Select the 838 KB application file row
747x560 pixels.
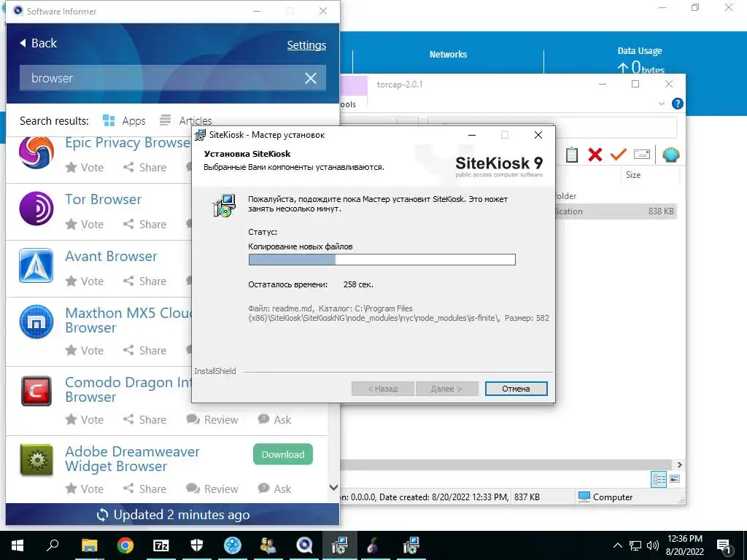pyautogui.click(x=616, y=211)
